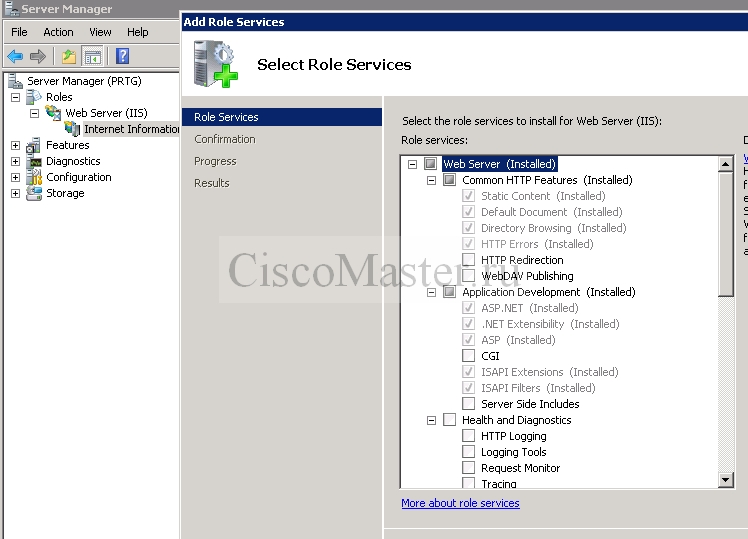
Task: Click the server wizard icon beside Select Role Services
Action: coord(216,64)
